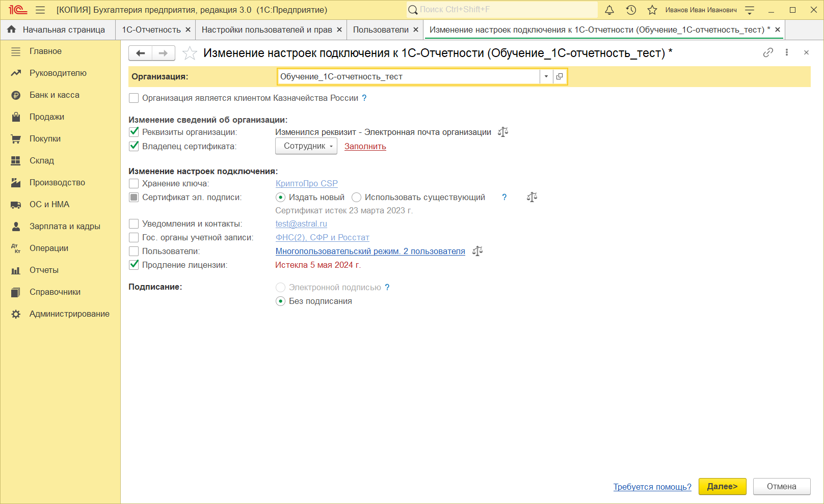This screenshot has height=504, width=824.
Task: Open organization card from the field button
Action: click(560, 76)
